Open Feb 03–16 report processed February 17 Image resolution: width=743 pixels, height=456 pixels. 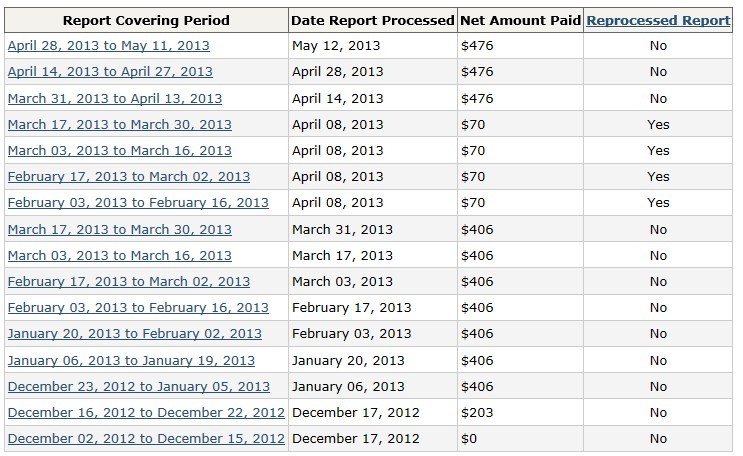tap(138, 307)
